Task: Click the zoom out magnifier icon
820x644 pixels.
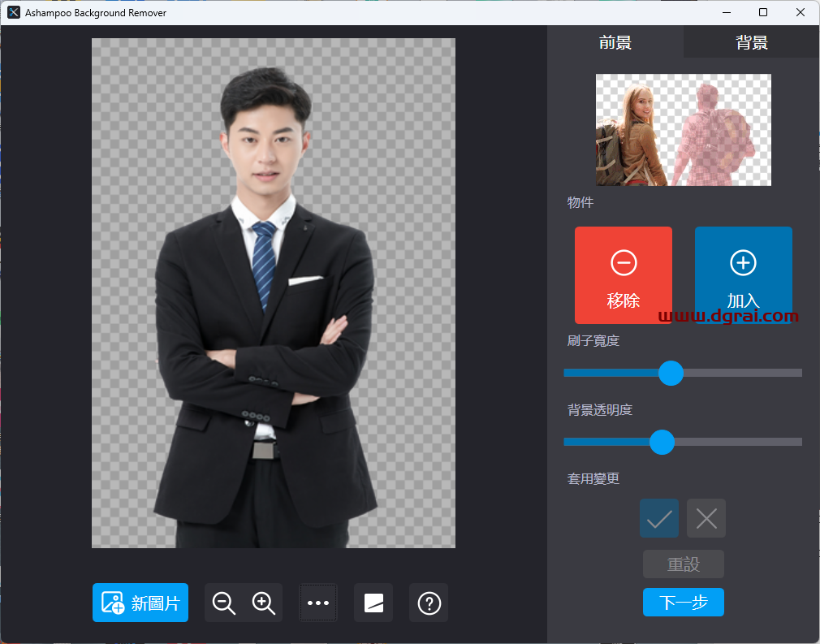Action: pyautogui.click(x=223, y=603)
